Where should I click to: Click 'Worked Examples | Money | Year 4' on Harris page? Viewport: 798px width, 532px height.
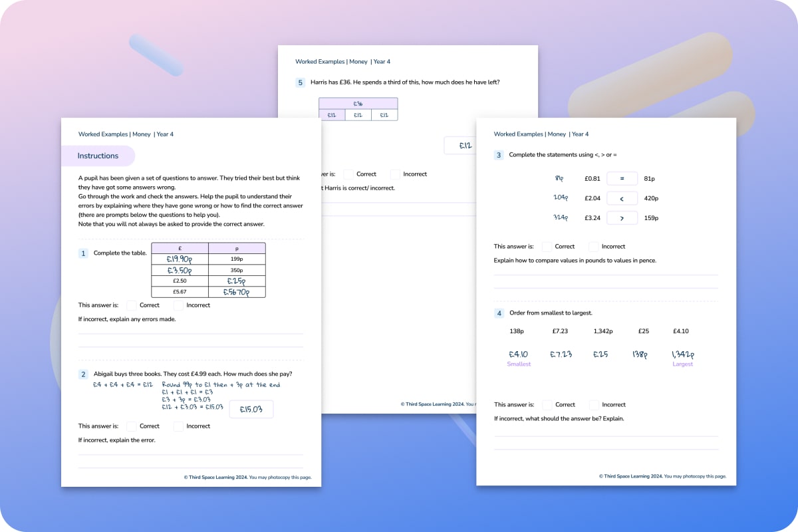pos(343,62)
